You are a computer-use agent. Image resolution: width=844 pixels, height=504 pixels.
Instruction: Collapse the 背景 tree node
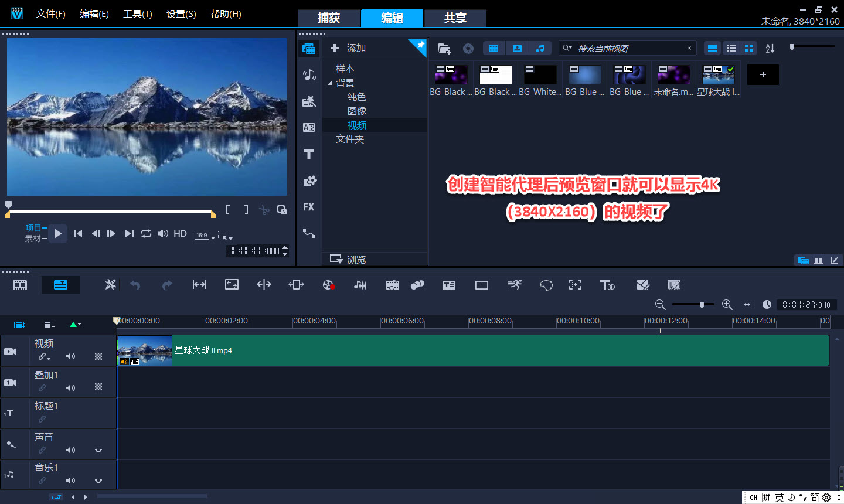[x=330, y=83]
